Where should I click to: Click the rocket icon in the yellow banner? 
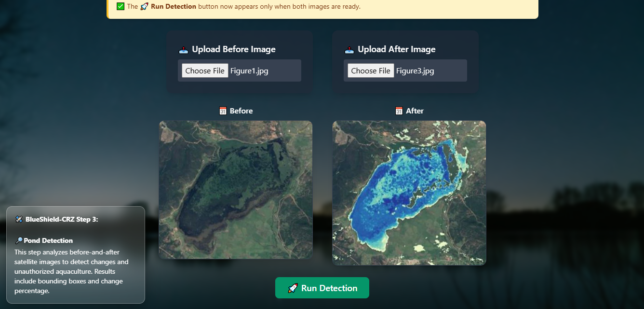(144, 6)
